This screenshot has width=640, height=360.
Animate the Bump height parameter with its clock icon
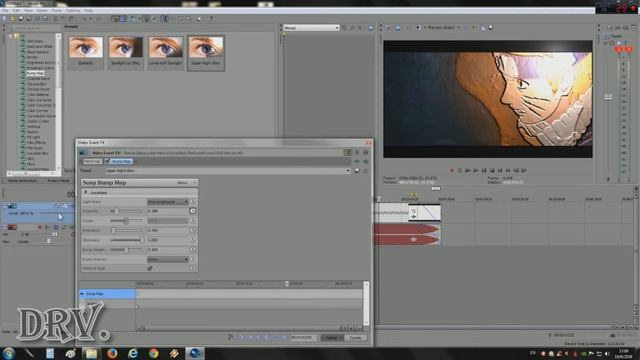click(193, 249)
